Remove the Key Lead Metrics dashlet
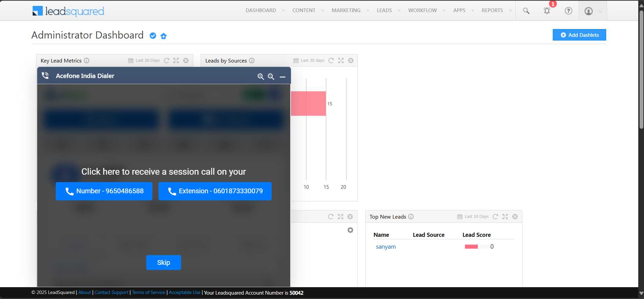The height and width of the screenshot is (299, 644). point(186,60)
